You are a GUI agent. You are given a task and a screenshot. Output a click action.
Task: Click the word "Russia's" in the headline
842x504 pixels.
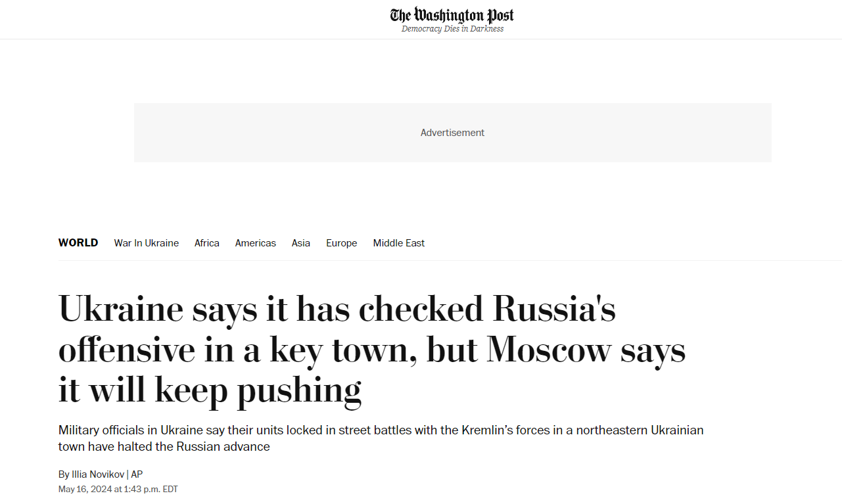tap(554, 309)
